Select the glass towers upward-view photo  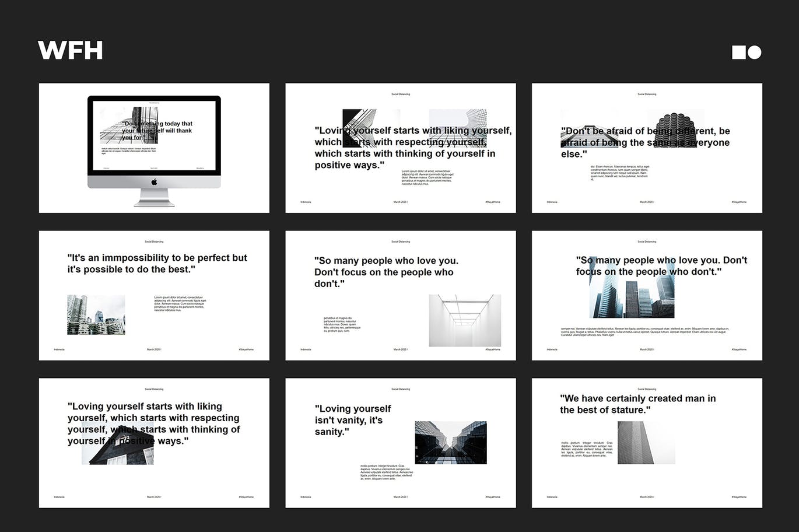[450, 442]
